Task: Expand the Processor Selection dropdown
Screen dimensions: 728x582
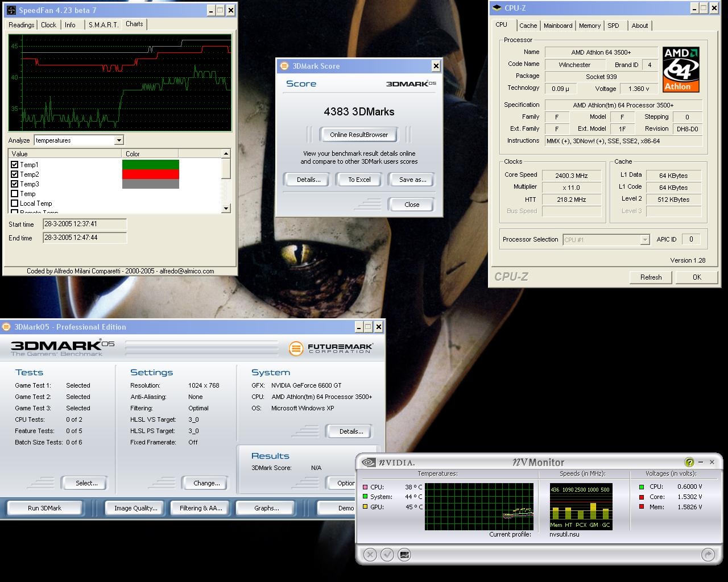Action: [644, 240]
